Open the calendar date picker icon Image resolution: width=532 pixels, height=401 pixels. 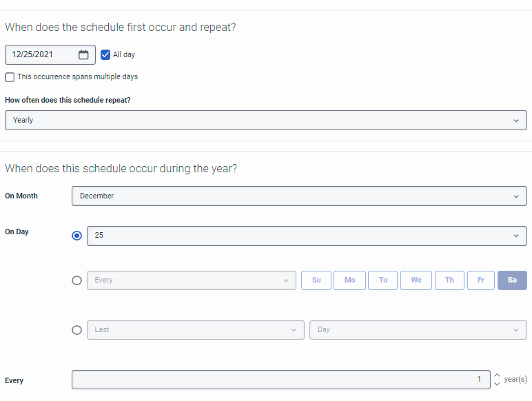[x=83, y=55]
